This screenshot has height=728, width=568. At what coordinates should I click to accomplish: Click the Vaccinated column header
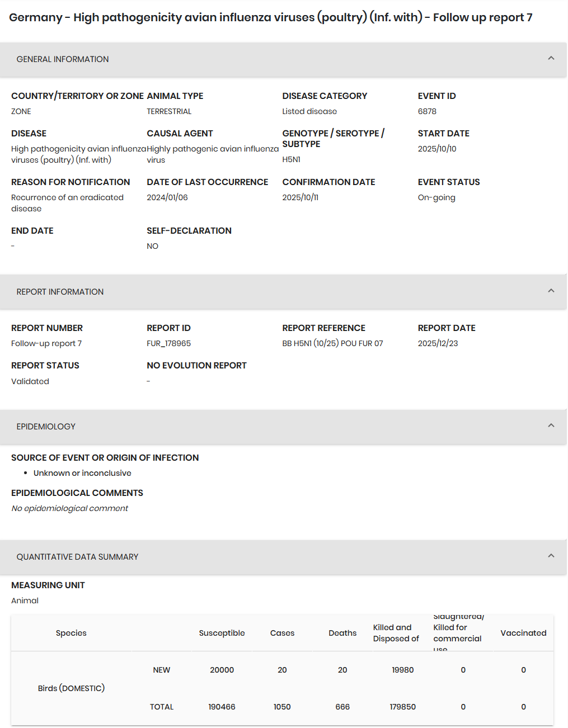[523, 633]
